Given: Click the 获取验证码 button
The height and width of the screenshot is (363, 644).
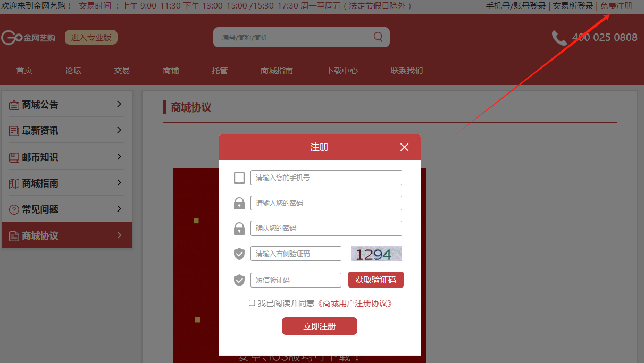Looking at the screenshot, I should click(x=375, y=280).
